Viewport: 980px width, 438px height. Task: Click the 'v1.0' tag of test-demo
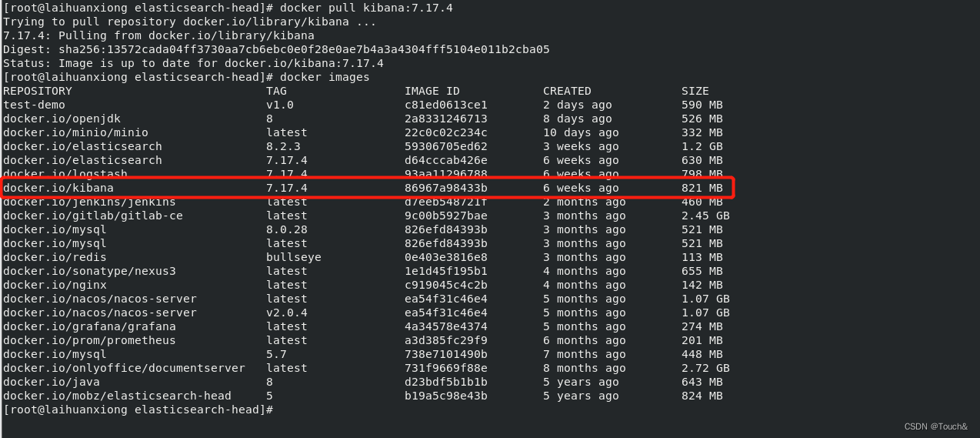click(280, 105)
